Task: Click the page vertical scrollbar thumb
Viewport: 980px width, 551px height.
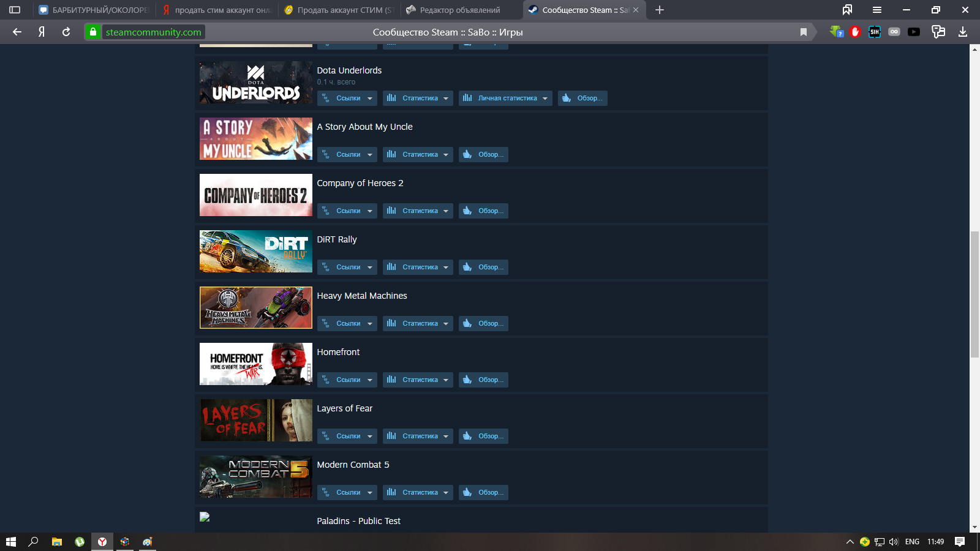Action: (974, 294)
